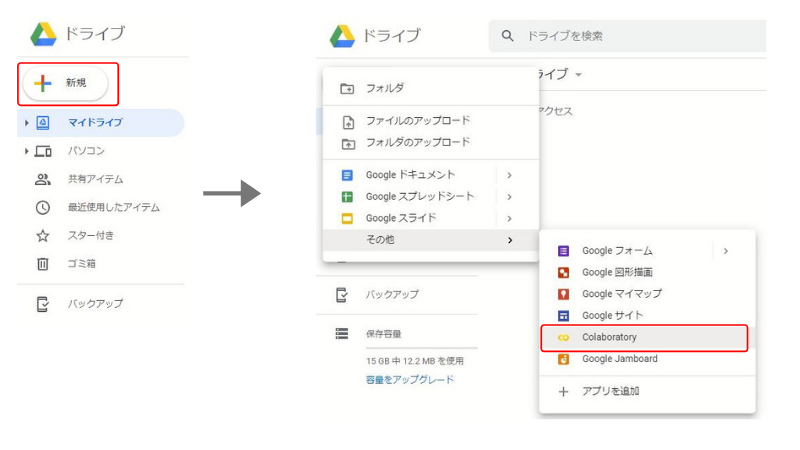Expand the Google フォーム submenu arrow

[x=726, y=251]
